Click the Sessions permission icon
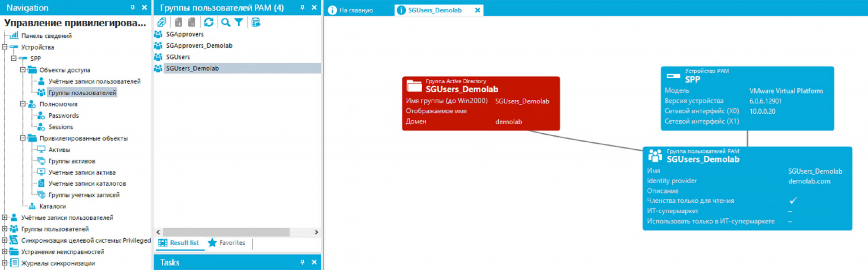868x270 pixels. (41, 127)
